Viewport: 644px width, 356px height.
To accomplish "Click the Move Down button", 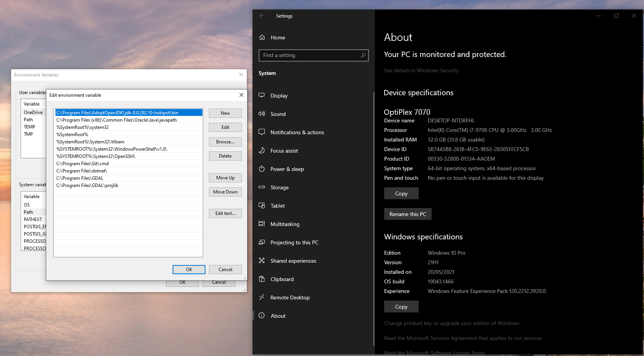I will [225, 192].
